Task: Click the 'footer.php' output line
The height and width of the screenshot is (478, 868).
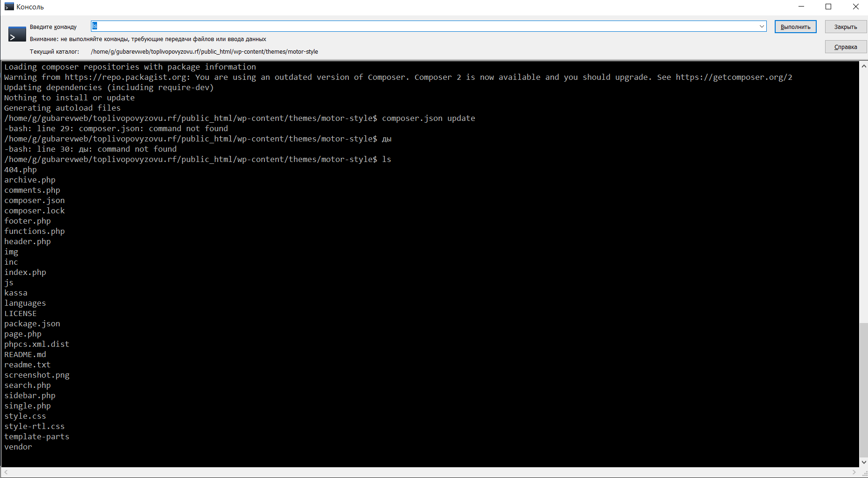Action: 28,221
